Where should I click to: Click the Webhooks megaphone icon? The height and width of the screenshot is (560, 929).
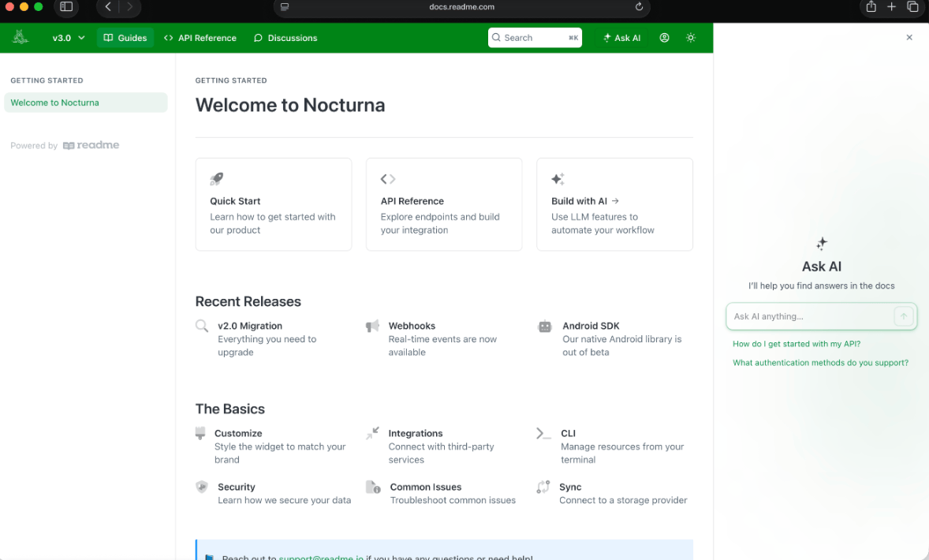click(373, 326)
